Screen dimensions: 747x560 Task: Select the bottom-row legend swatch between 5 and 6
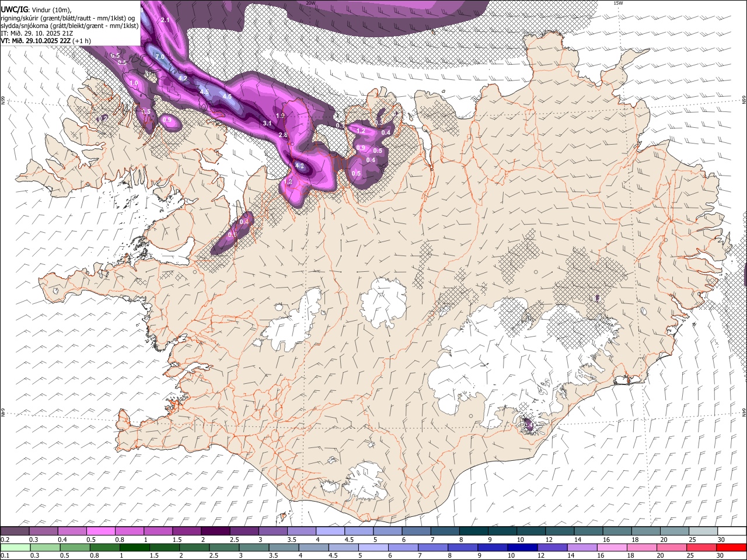373,548
